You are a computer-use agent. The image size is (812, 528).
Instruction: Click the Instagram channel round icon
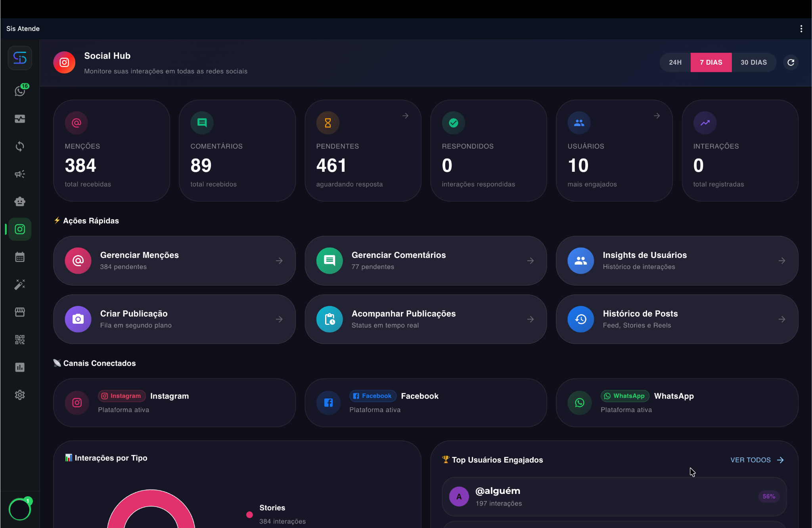pyautogui.click(x=77, y=403)
